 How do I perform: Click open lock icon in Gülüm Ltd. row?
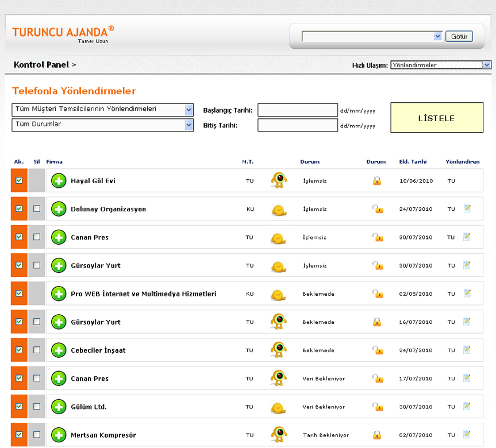(x=377, y=407)
